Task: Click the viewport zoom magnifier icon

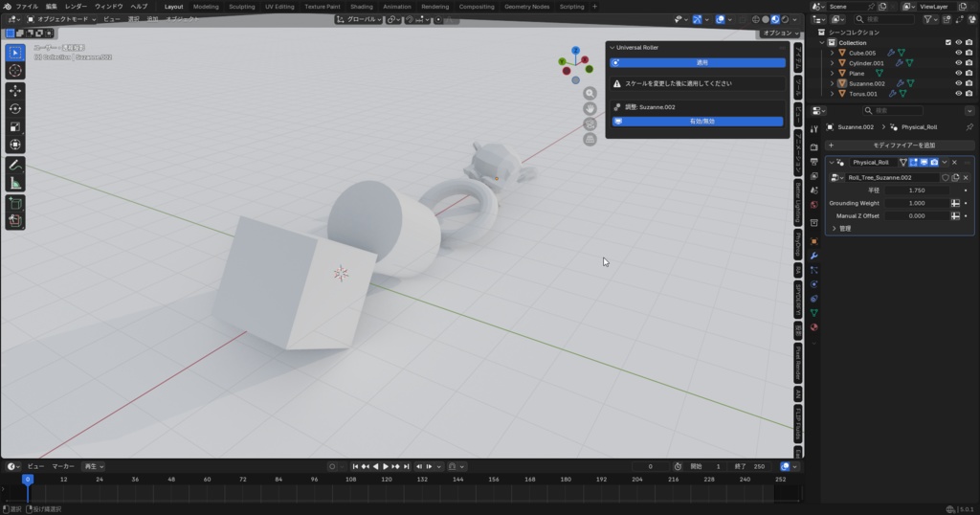Action: tap(590, 93)
